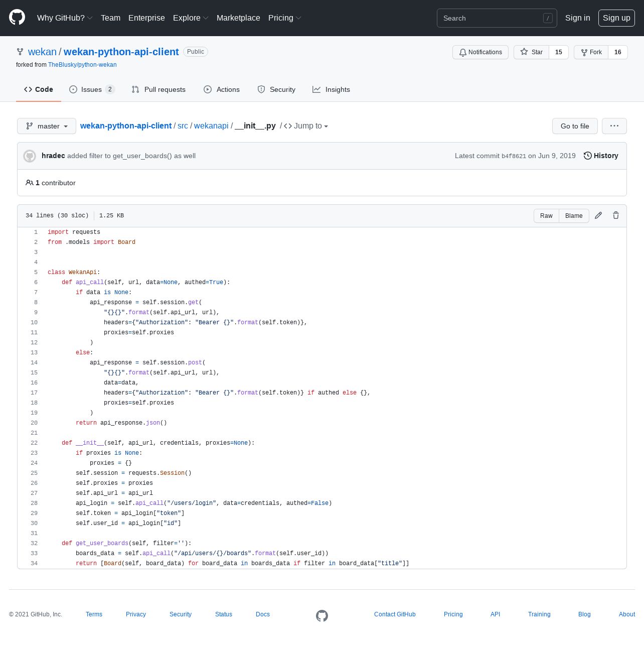Open the footer Blog link
The image size is (644, 647).
pos(584,614)
